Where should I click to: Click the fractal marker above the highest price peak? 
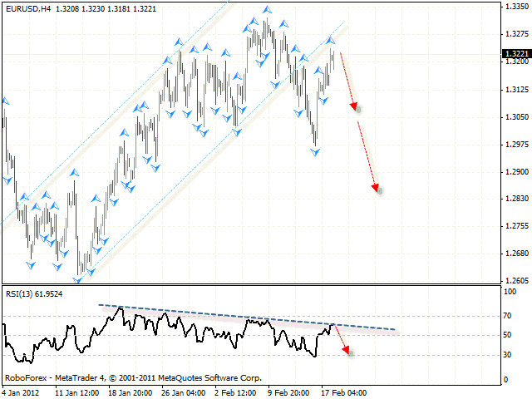point(266,9)
